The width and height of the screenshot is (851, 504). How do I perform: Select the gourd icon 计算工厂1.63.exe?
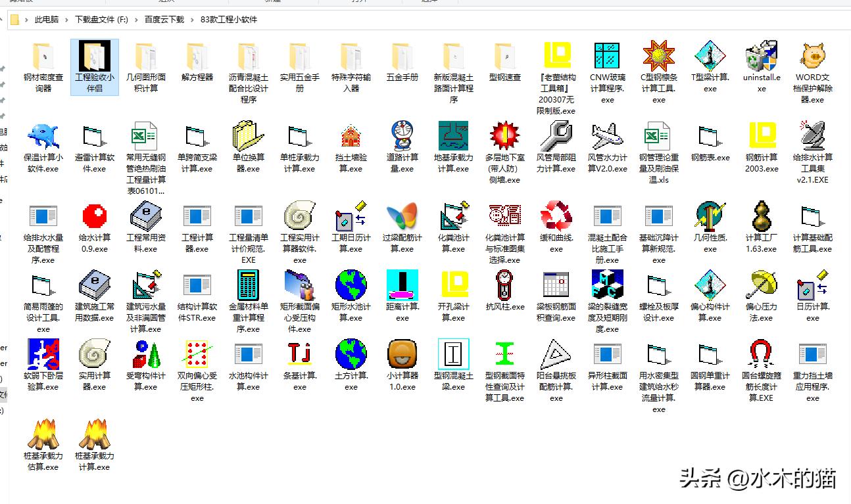pos(762,216)
